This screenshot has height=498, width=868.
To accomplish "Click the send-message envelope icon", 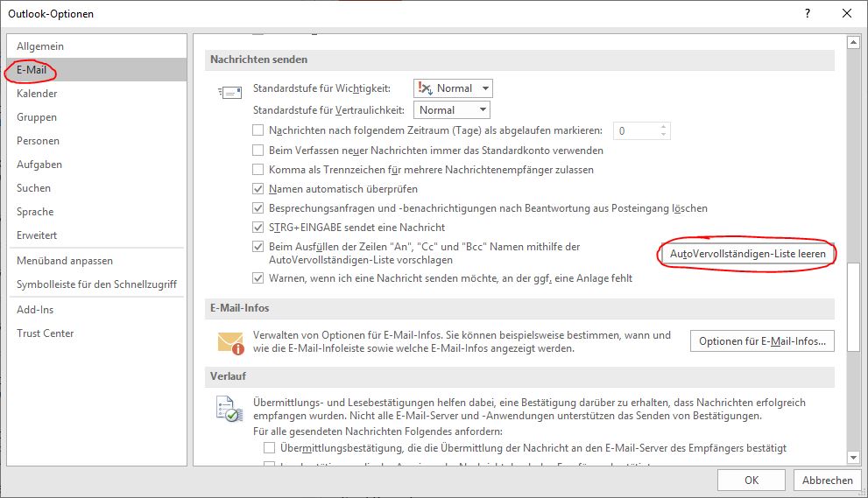I will [x=229, y=93].
